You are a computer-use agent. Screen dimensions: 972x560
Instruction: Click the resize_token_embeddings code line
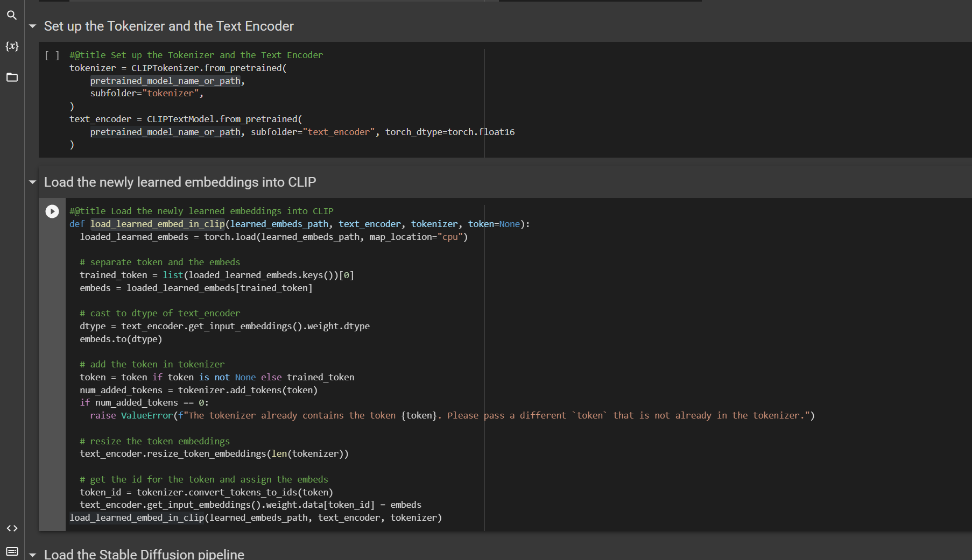(x=214, y=453)
